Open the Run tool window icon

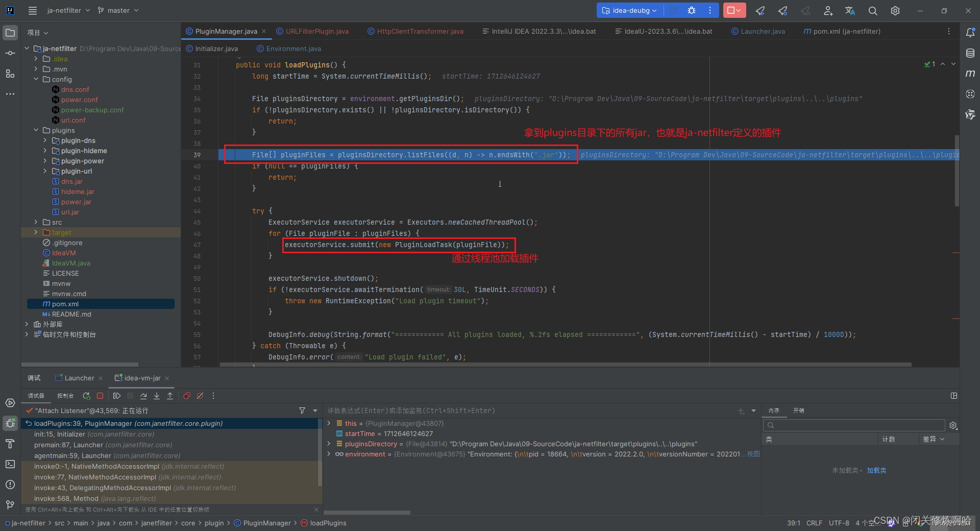[10, 403]
